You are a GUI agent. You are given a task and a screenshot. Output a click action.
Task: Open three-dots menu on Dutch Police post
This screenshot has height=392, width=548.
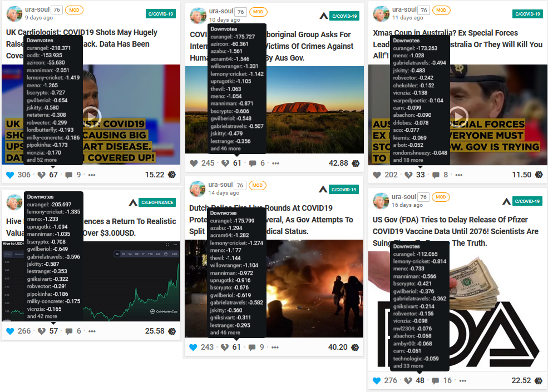(275, 348)
